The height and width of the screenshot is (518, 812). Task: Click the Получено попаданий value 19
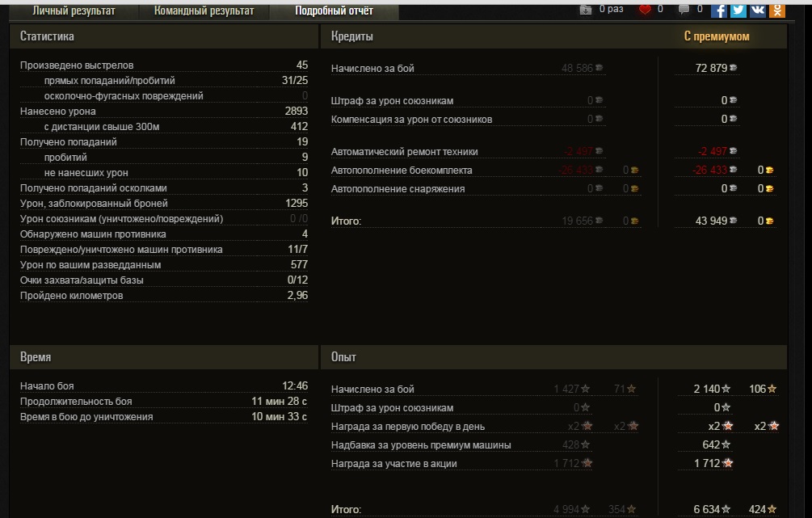[302, 142]
